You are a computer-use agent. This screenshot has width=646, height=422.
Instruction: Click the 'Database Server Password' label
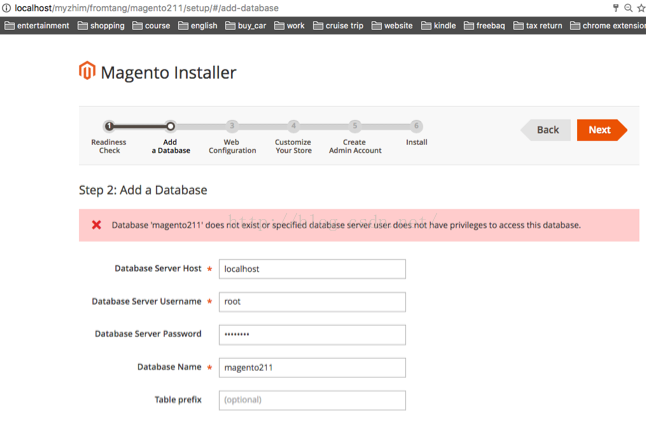coord(148,334)
